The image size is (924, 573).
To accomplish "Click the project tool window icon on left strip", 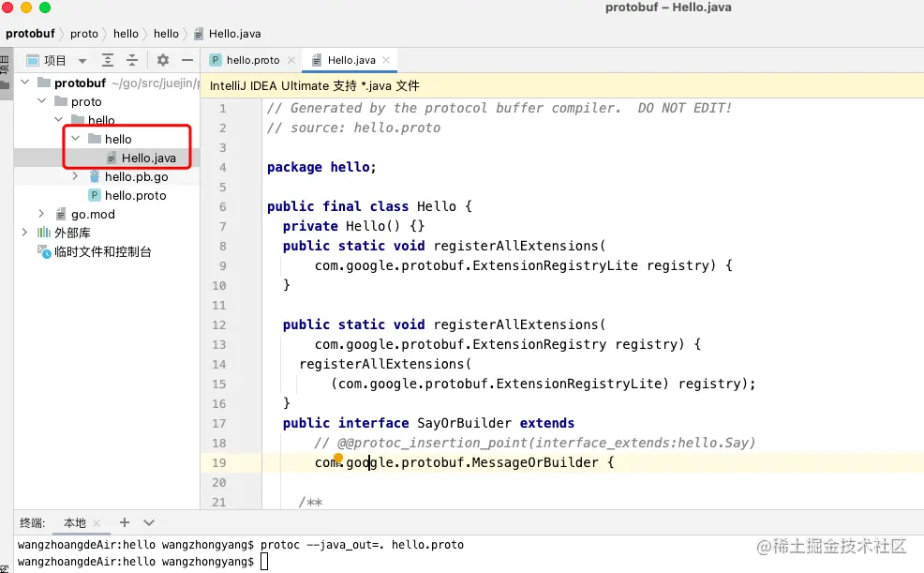I will click(x=6, y=86).
